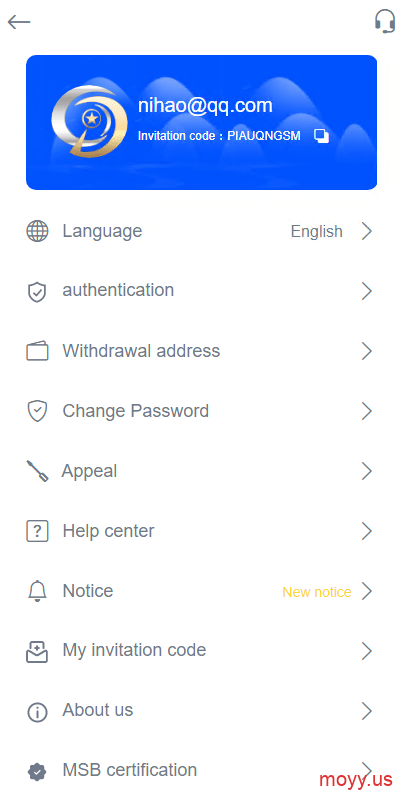This screenshot has width=402, height=794.
Task: Open the authentication menu entry
Action: click(x=201, y=291)
